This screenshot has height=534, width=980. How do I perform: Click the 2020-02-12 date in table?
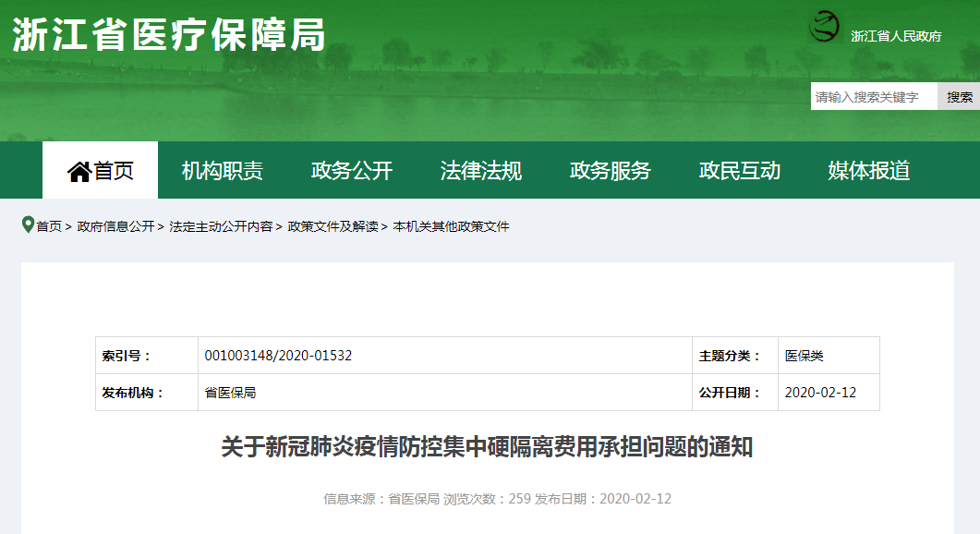click(820, 392)
